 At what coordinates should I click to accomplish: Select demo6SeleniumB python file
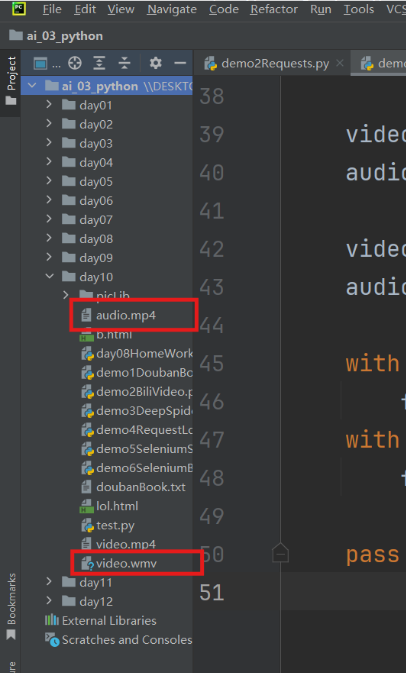click(145, 468)
